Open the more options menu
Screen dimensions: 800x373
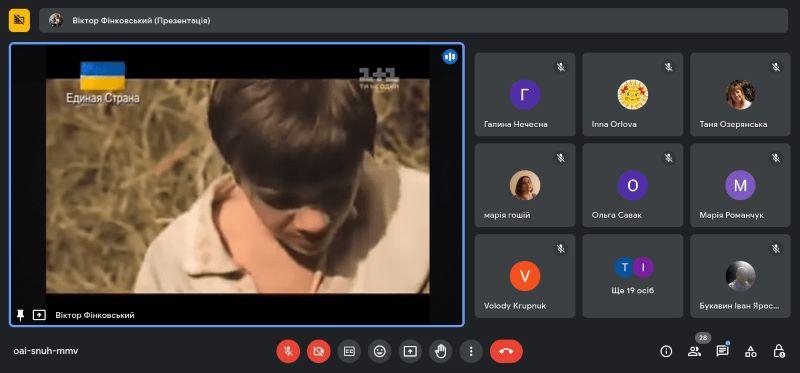[471, 351]
